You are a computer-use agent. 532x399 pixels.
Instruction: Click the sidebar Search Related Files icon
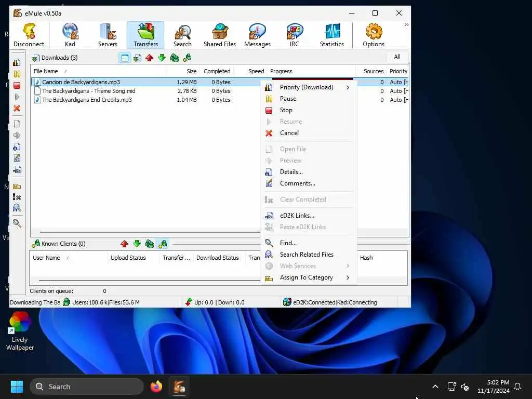17,208
